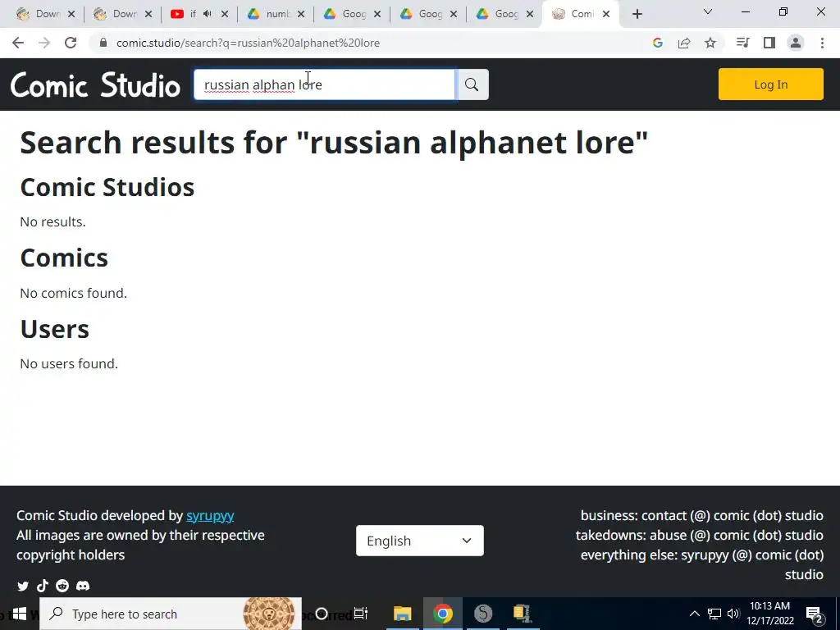Open Cortana circle in taskbar
This screenshot has width=840, height=630.
322,614
